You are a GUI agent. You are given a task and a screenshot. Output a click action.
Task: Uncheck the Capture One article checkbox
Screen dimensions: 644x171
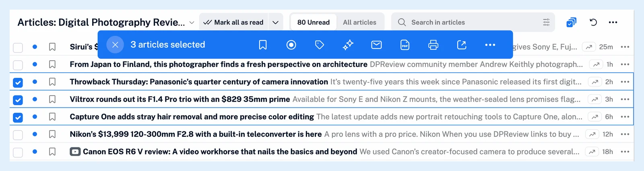click(x=18, y=118)
